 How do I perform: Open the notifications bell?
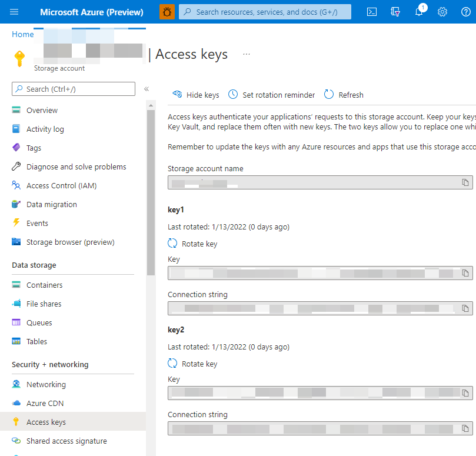tap(419, 12)
